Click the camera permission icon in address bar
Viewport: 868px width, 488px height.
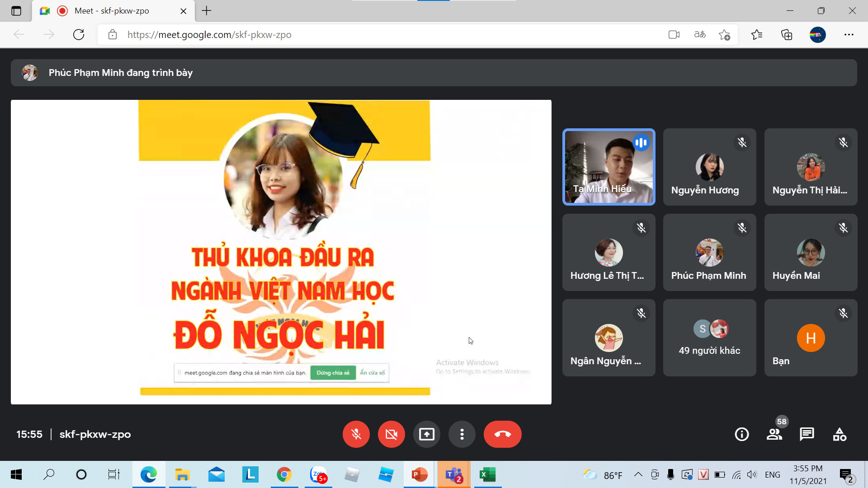674,35
